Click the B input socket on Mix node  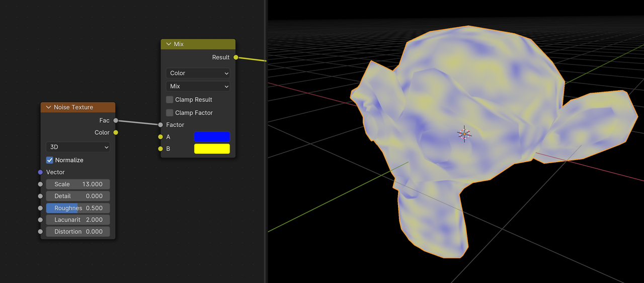tap(160, 149)
